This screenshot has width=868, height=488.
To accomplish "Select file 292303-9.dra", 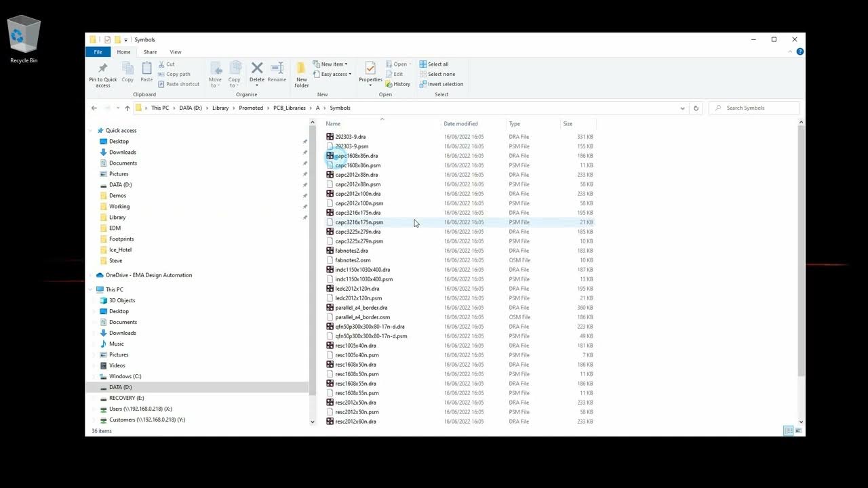I will click(x=350, y=137).
